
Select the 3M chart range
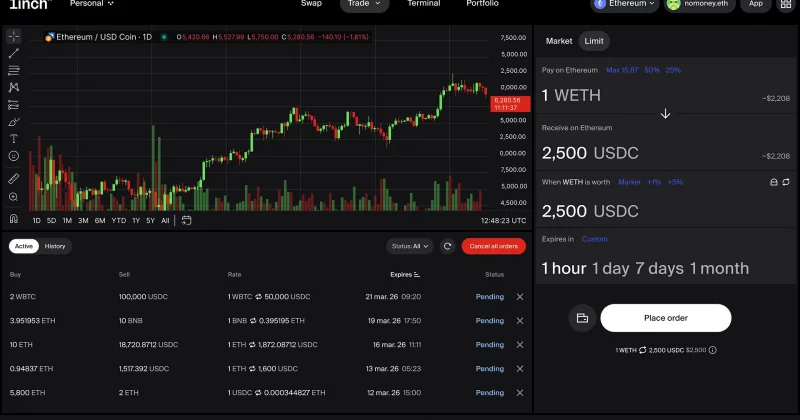pos(83,220)
